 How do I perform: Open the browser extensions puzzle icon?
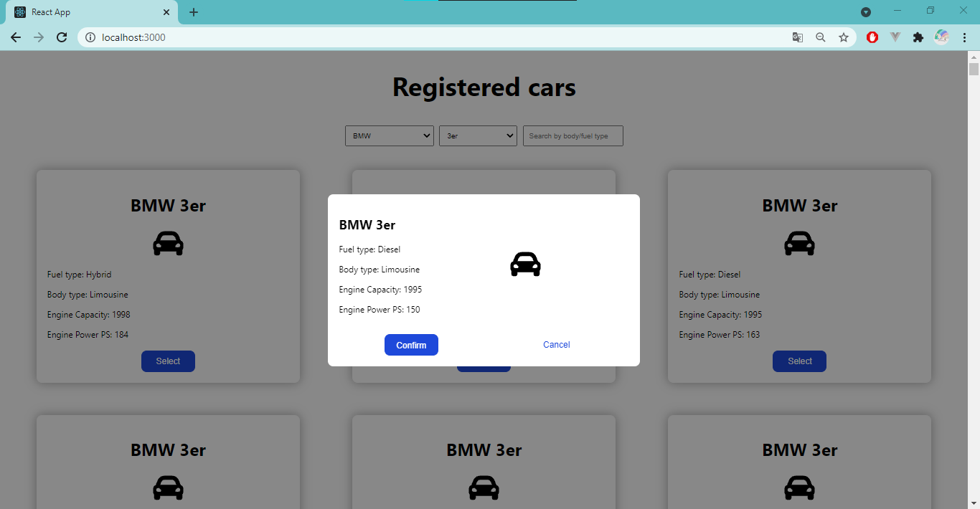[x=918, y=37]
